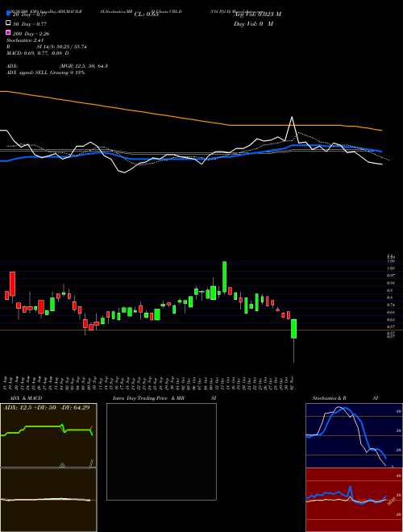Click the empty Intra Day Trading Price chart box
This screenshot has width=403, height=532.
pos(161,451)
